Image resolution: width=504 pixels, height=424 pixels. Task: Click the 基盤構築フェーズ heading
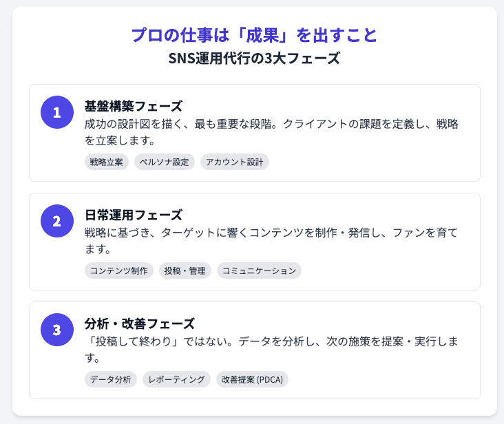point(134,106)
